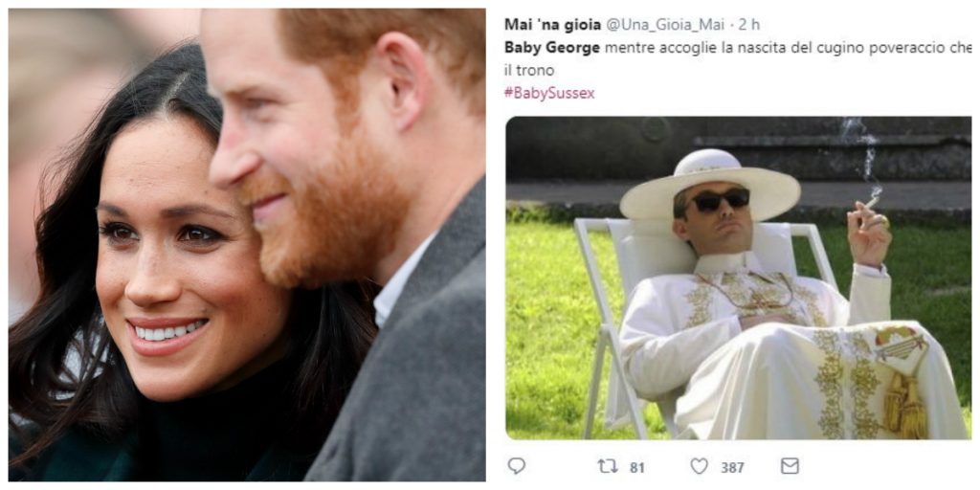The height and width of the screenshot is (490, 980).
Task: Click the retweet count 81
Action: 637,467
